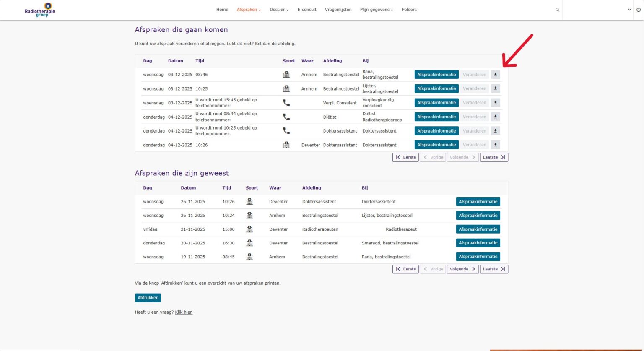This screenshot has height=351, width=644.
Task: Download the 04-12-2025 10:26 Deventer appointment
Action: (x=495, y=145)
